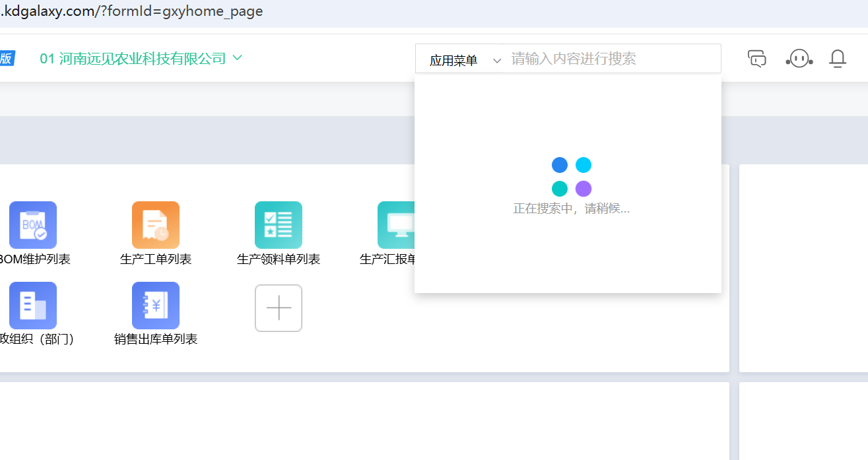The height and width of the screenshot is (460, 868).
Task: Open the BOM维护列表 shortcut icon
Action: (32, 225)
